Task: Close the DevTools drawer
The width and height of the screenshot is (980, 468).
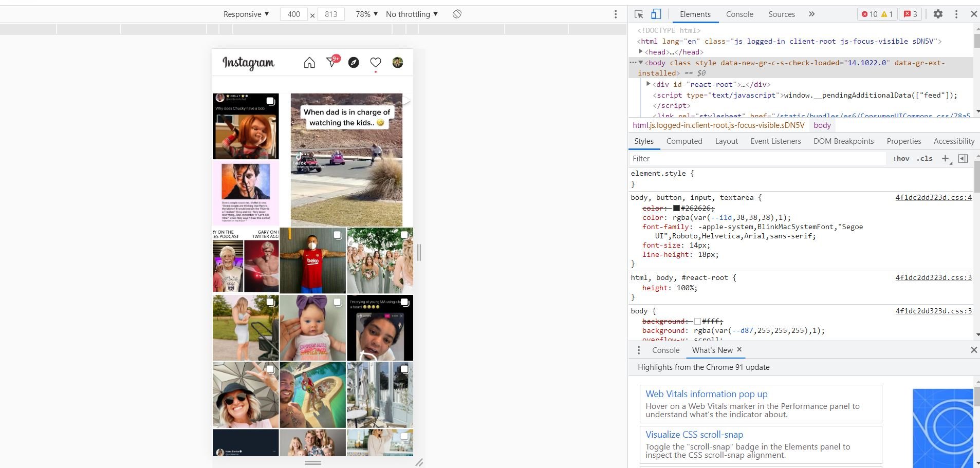Action: click(x=973, y=350)
